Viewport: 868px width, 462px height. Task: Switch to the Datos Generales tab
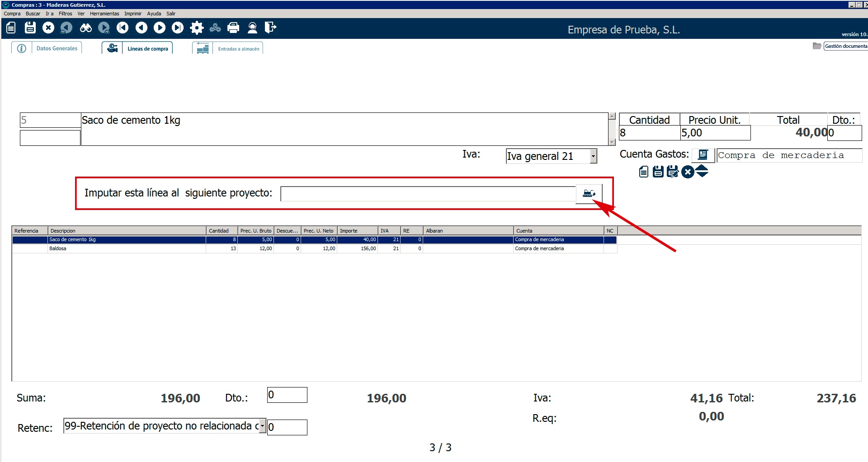(57, 48)
